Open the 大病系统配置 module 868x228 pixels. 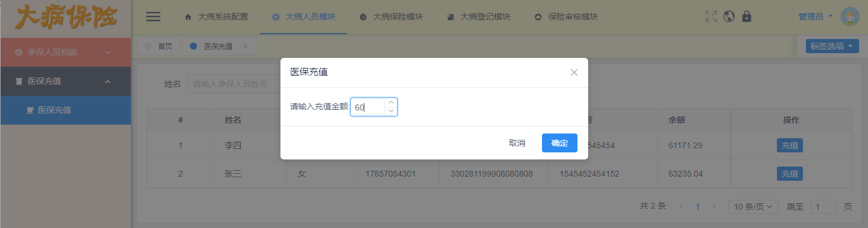pyautogui.click(x=216, y=17)
